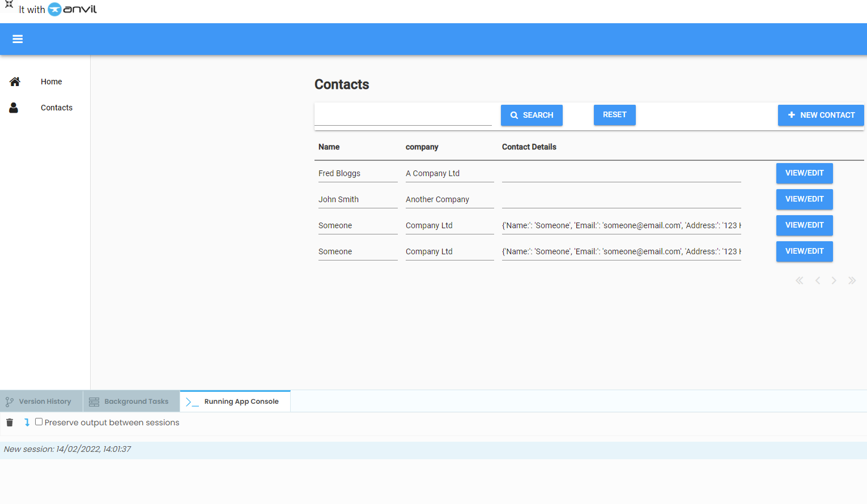Viewport: 867px width, 504px height.
Task: Click the Anvil logo at top
Action: tap(73, 9)
